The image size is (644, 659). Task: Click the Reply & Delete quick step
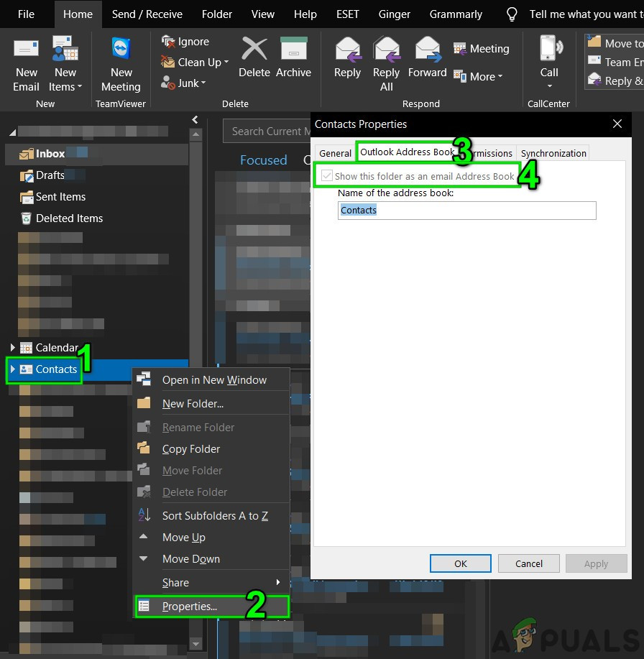click(x=615, y=80)
